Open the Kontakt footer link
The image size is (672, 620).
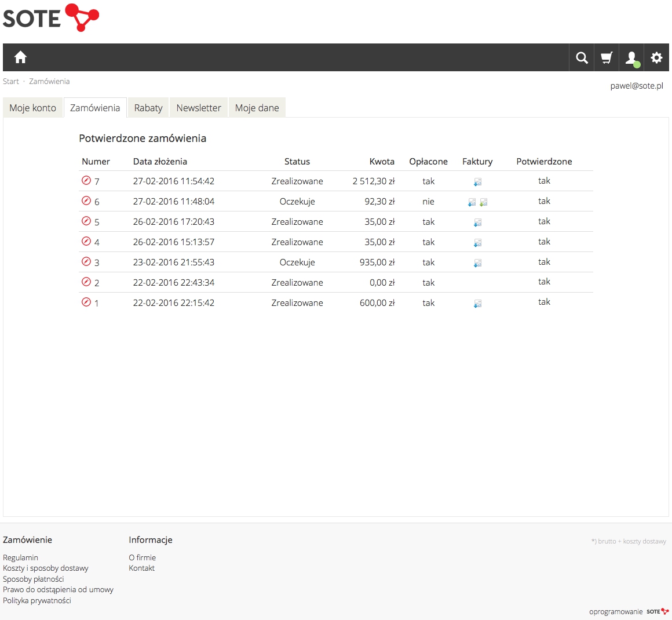click(x=142, y=568)
